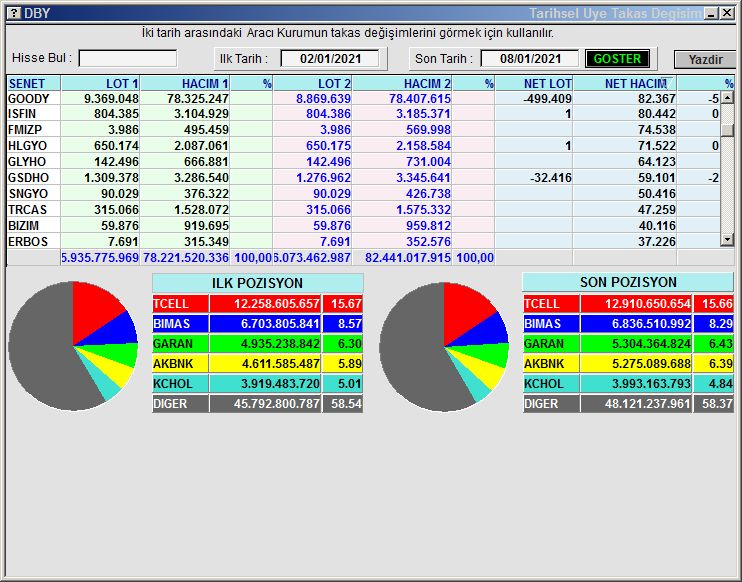
Task: Click the SON POZISYON header
Action: (x=628, y=282)
